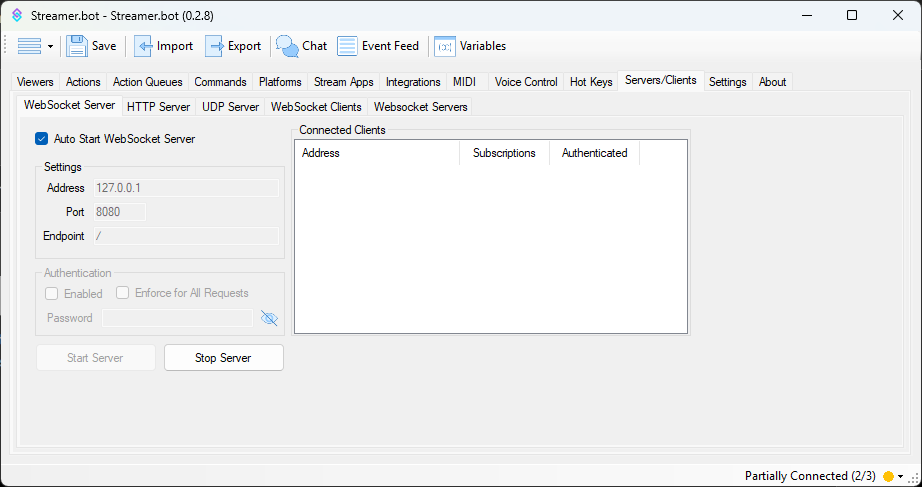Click the yellow connection status indicator
This screenshot has height=487, width=922.
(x=888, y=476)
